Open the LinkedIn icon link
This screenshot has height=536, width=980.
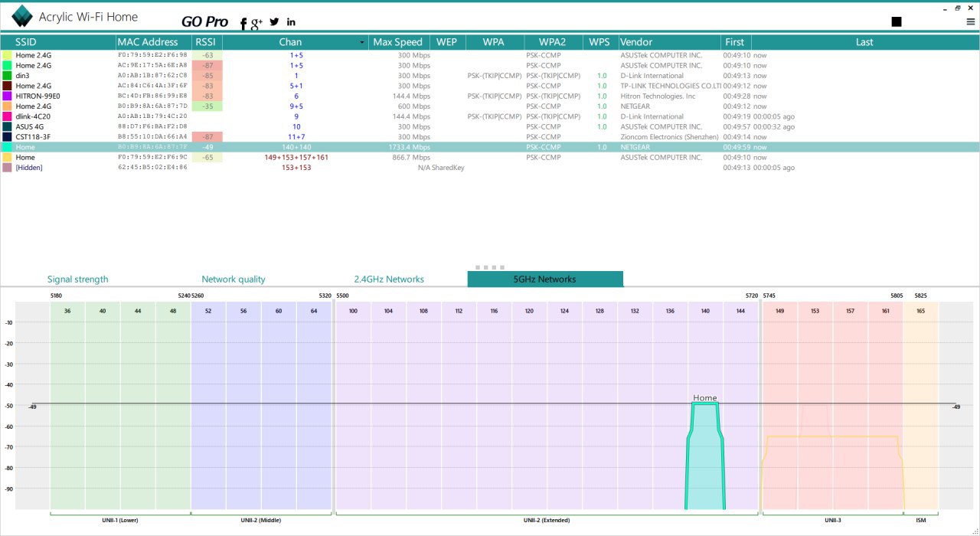pos(291,21)
